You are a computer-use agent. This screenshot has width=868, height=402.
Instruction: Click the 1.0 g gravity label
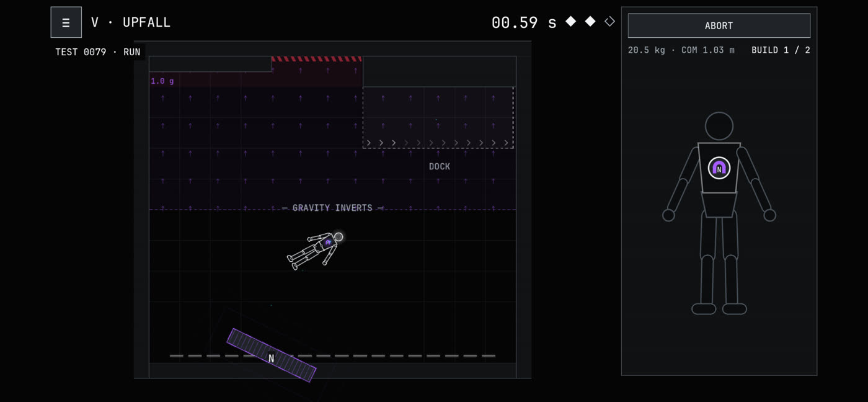[162, 81]
